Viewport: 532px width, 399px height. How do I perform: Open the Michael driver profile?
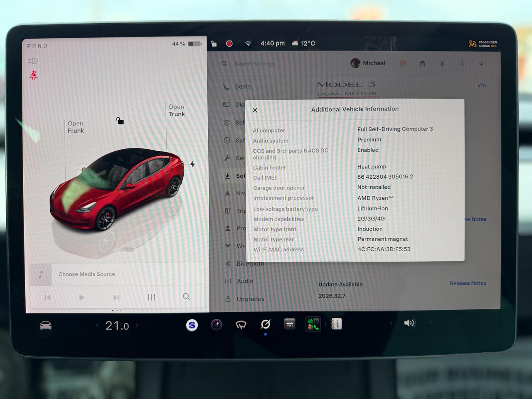pyautogui.click(x=368, y=63)
